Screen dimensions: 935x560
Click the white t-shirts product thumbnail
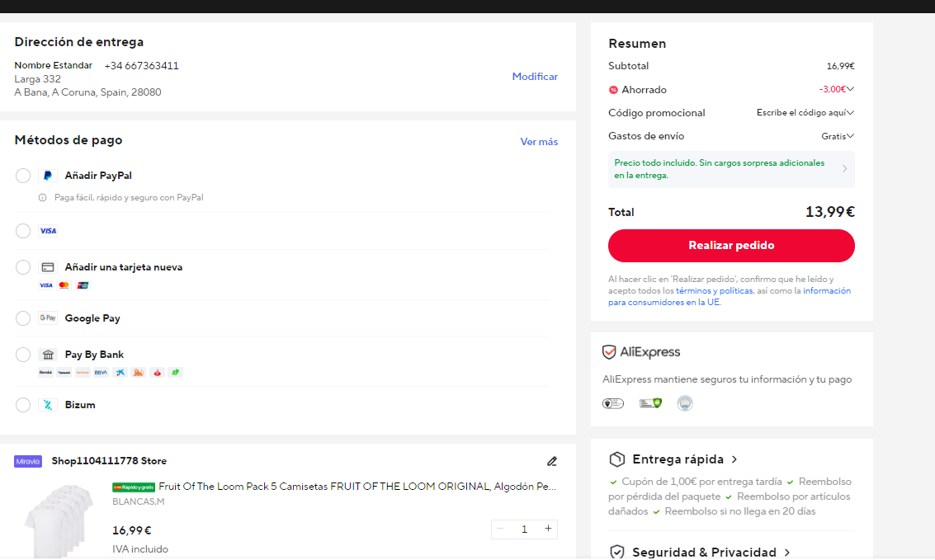coord(59,520)
